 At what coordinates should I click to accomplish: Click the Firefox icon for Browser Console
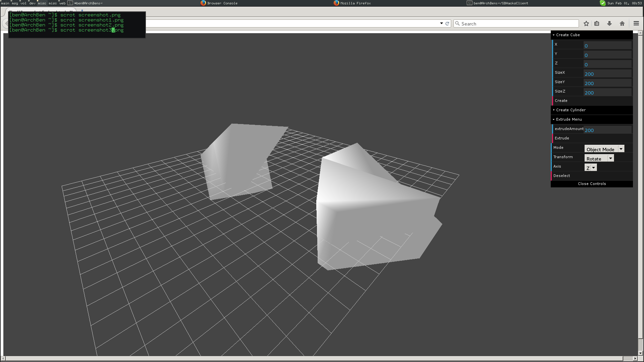(203, 3)
